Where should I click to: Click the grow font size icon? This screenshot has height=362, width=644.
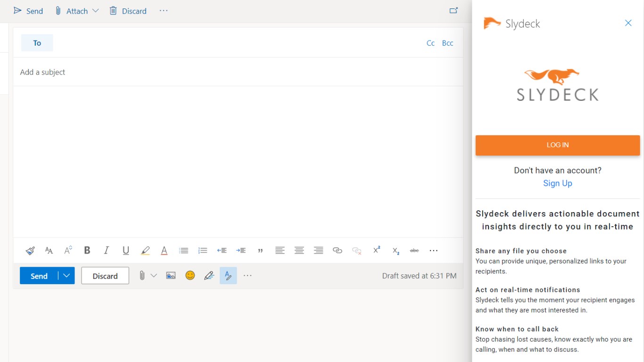click(68, 251)
